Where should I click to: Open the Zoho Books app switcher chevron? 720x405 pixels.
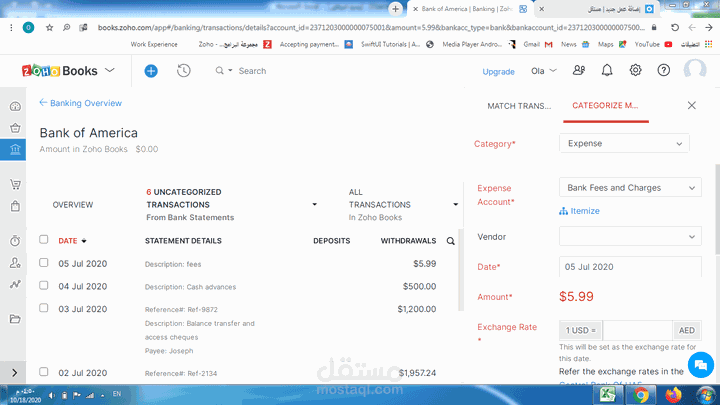[x=109, y=70]
